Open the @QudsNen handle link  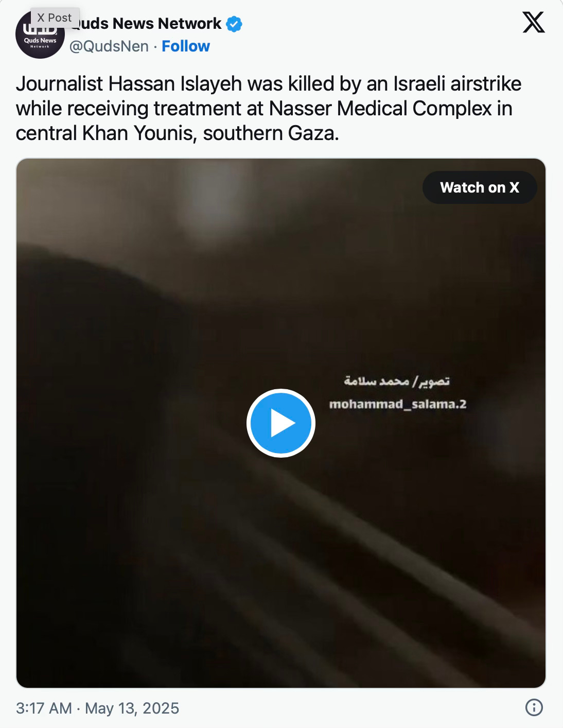click(x=109, y=46)
